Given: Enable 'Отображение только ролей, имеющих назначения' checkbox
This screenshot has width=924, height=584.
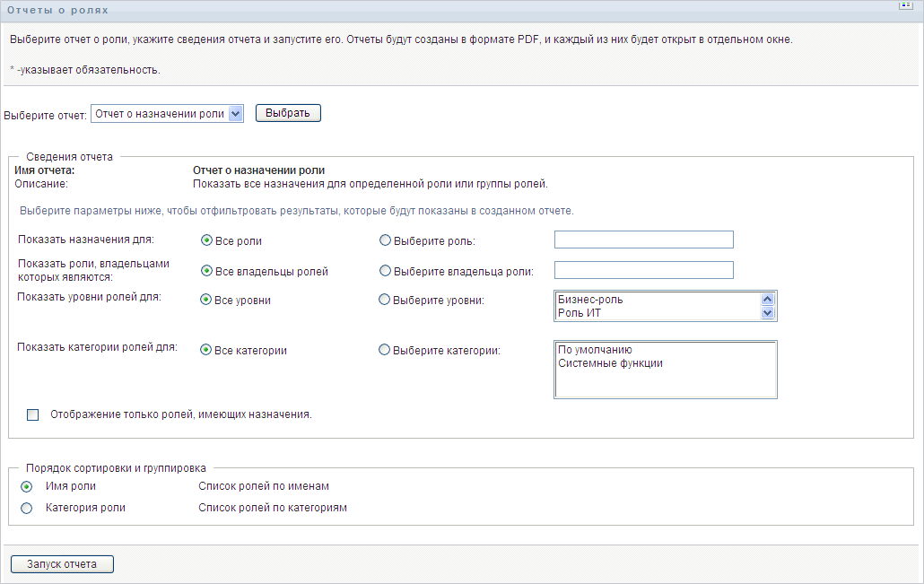Looking at the screenshot, I should 33,414.
